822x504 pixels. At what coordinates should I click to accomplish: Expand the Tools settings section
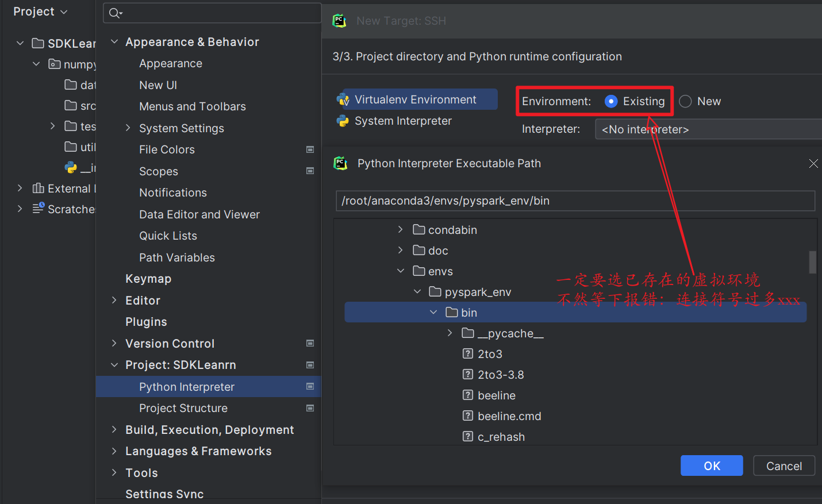click(114, 473)
